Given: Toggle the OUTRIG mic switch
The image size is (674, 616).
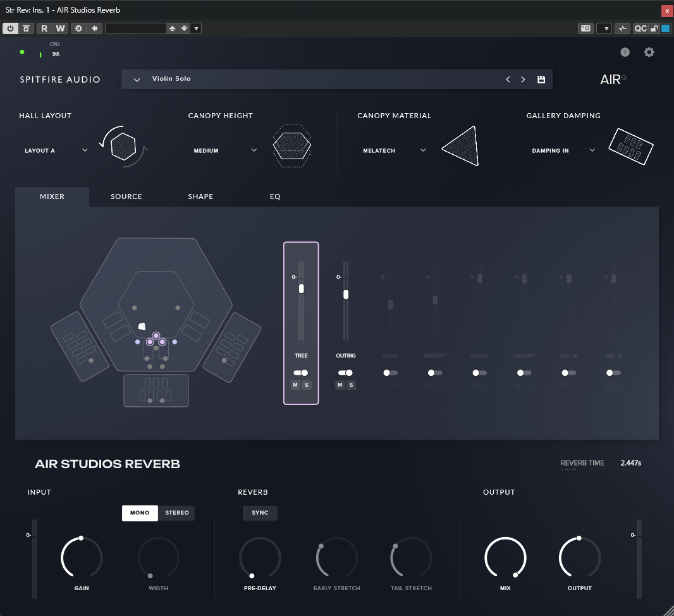Looking at the screenshot, I should [x=345, y=373].
